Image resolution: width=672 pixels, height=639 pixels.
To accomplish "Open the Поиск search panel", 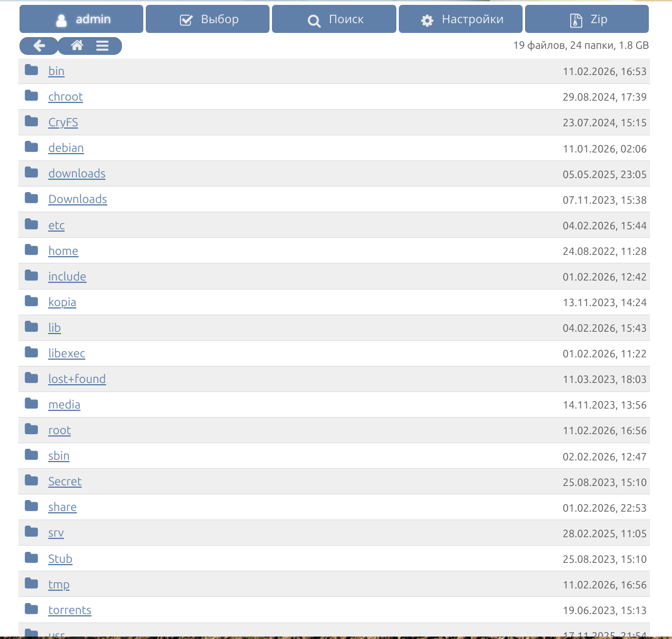I will 334,20.
